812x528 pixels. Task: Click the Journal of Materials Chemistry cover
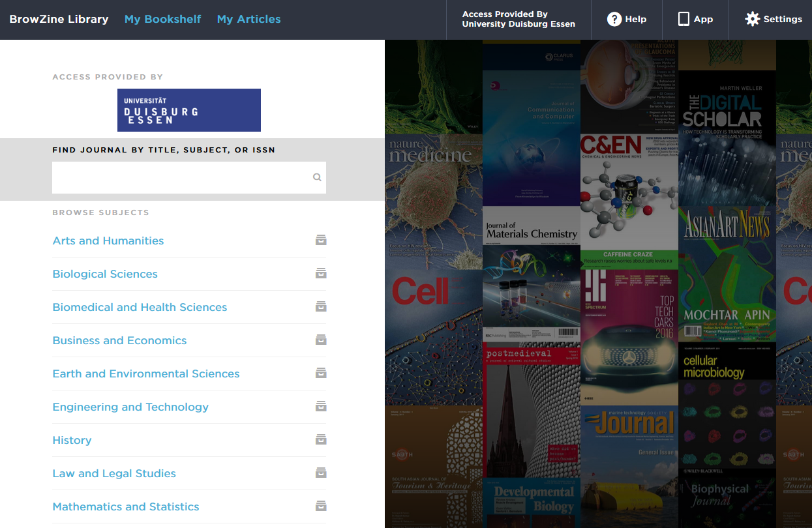tap(531, 274)
